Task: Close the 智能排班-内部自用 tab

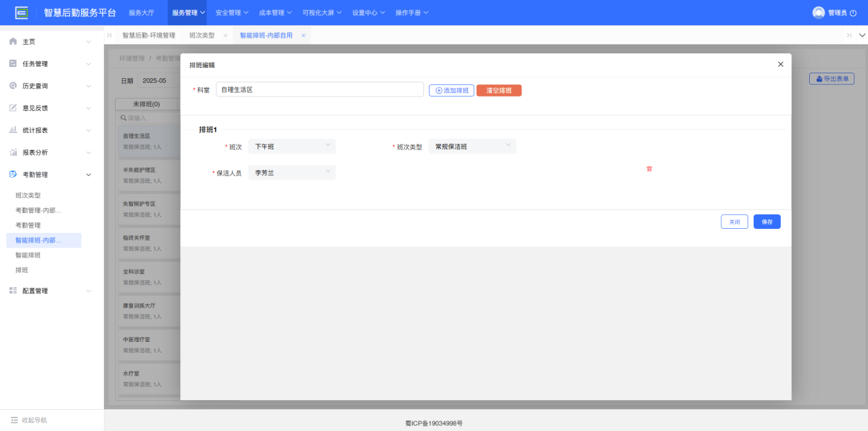Action: [303, 36]
